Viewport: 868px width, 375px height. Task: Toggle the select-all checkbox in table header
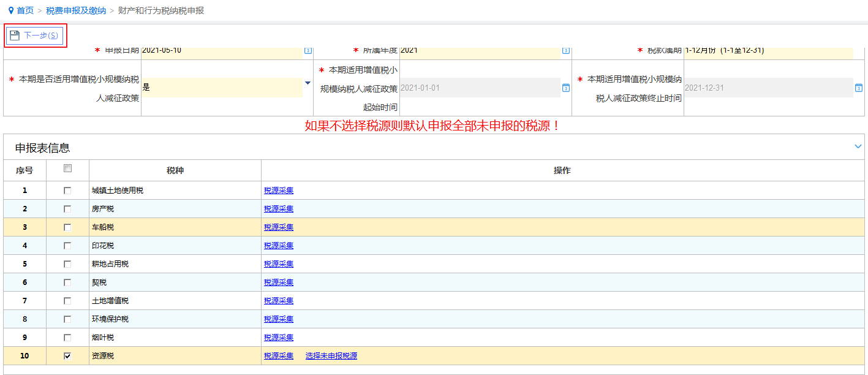tap(67, 169)
